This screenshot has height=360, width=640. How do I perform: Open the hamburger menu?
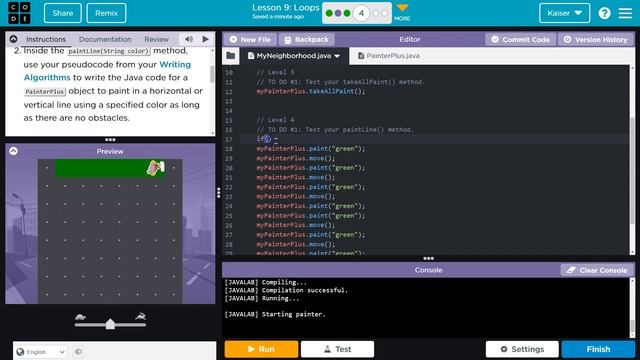point(625,13)
